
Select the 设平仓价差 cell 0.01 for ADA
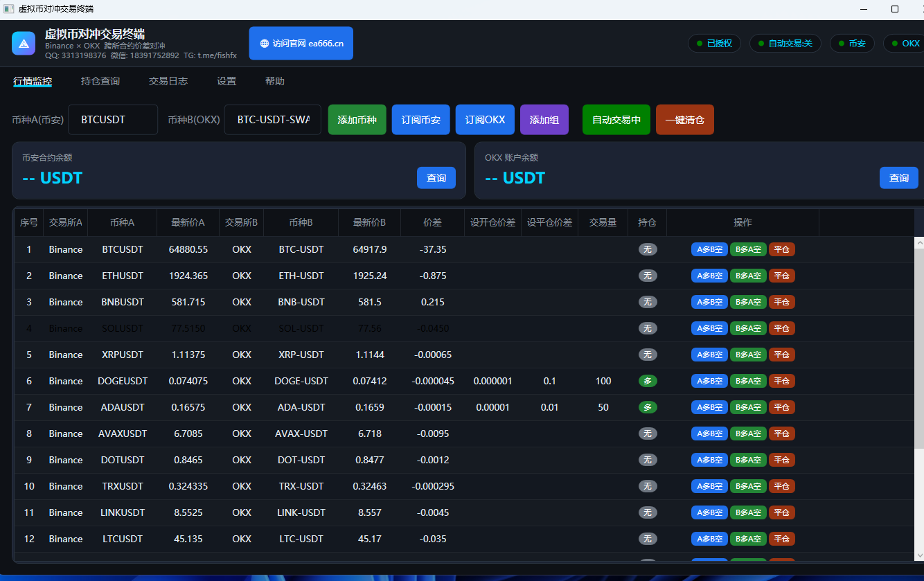[550, 407]
